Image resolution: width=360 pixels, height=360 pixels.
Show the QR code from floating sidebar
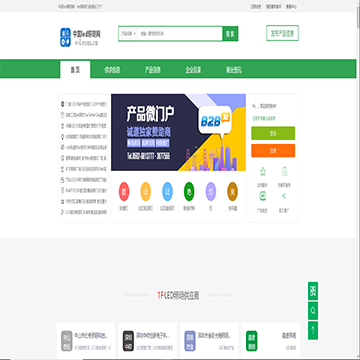coord(313,291)
